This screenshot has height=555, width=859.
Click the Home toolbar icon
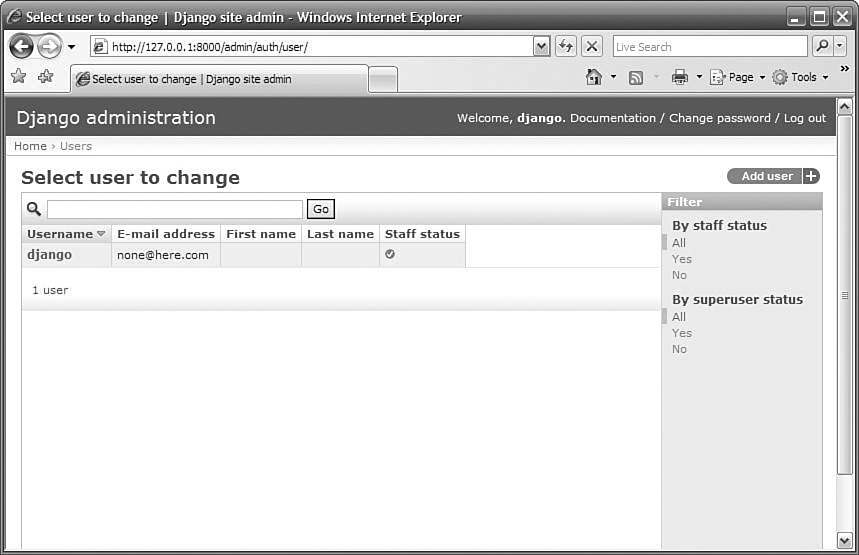pos(594,77)
